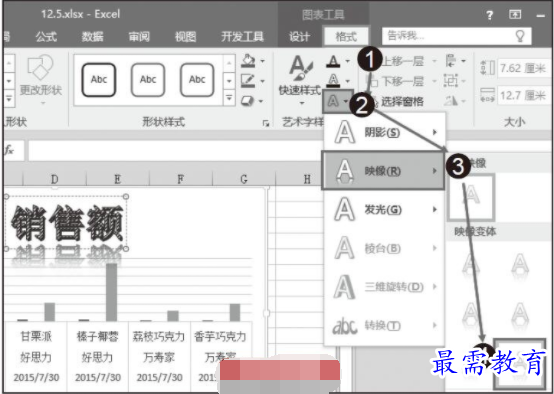554x394 pixels.
Task: Click the 更改形状 button
Action: [41, 80]
